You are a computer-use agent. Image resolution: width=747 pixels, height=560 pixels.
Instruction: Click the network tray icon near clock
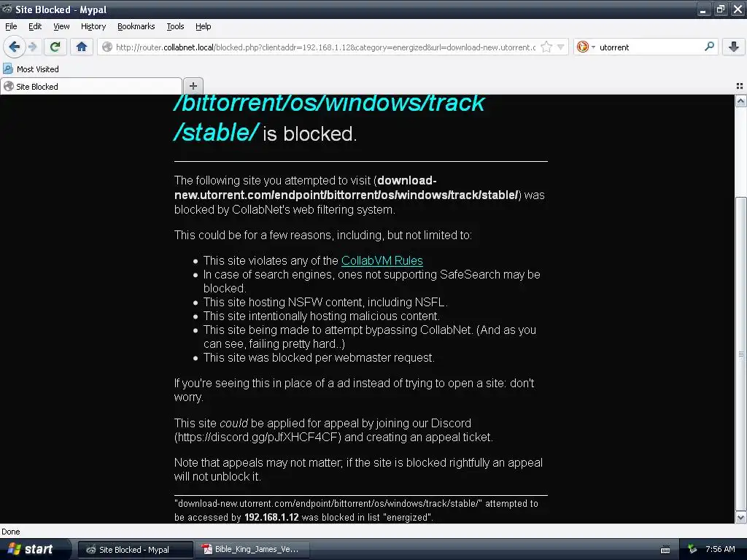pyautogui.click(x=692, y=550)
